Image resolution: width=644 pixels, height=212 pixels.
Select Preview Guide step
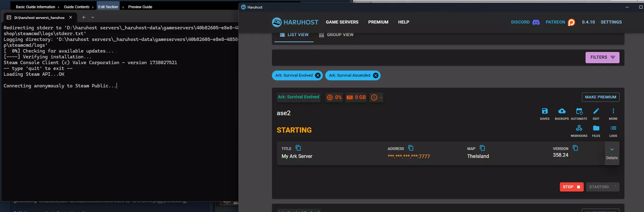tap(140, 7)
